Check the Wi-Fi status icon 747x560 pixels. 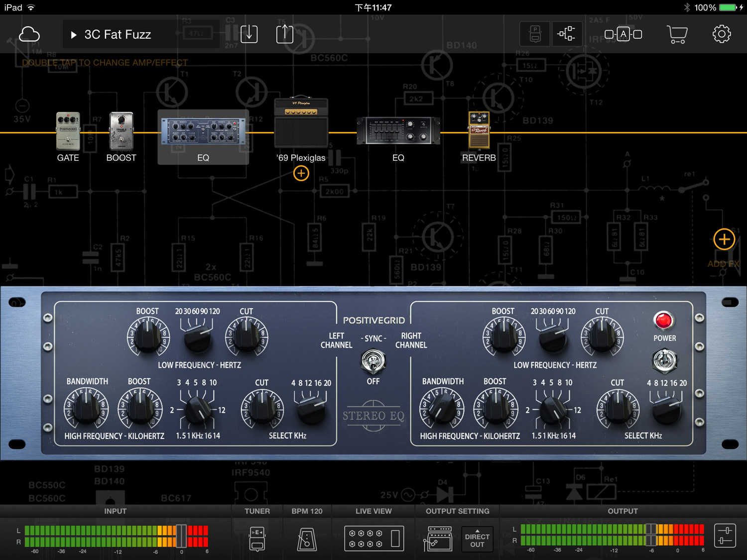(x=31, y=7)
